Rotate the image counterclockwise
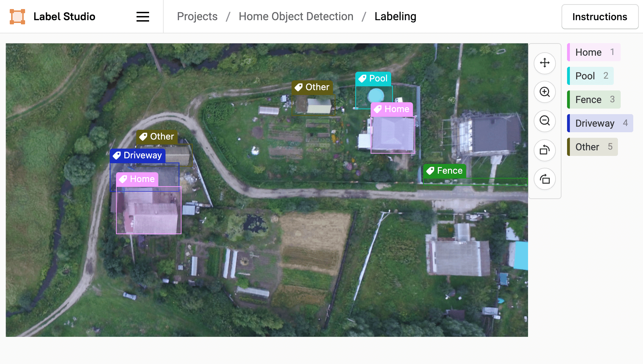643x364 pixels. pyautogui.click(x=544, y=150)
